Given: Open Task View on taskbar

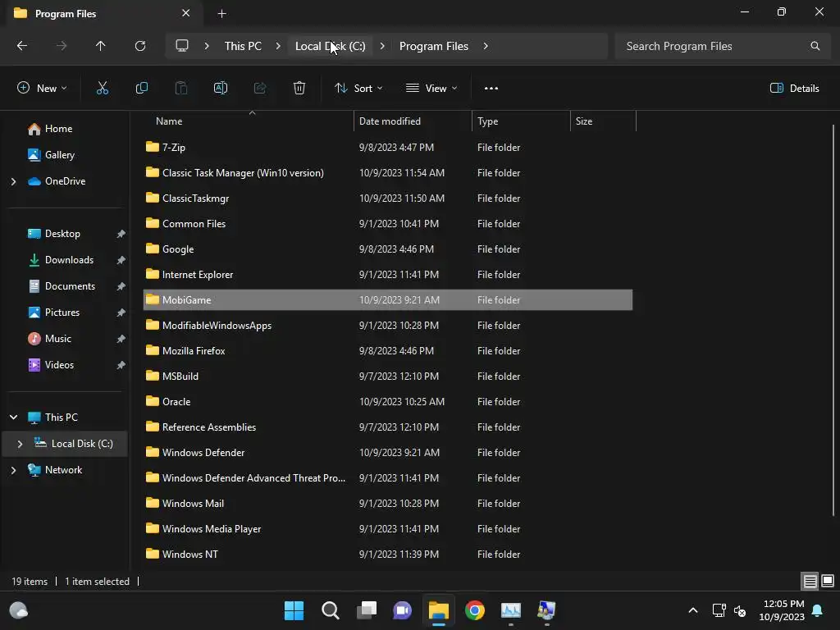Looking at the screenshot, I should click(367, 610).
